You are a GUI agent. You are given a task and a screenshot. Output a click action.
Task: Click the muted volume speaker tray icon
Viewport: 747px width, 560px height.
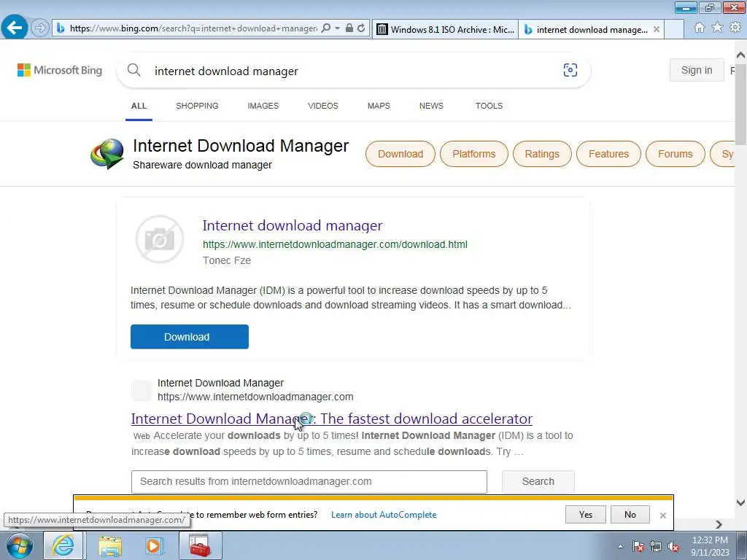click(x=673, y=546)
